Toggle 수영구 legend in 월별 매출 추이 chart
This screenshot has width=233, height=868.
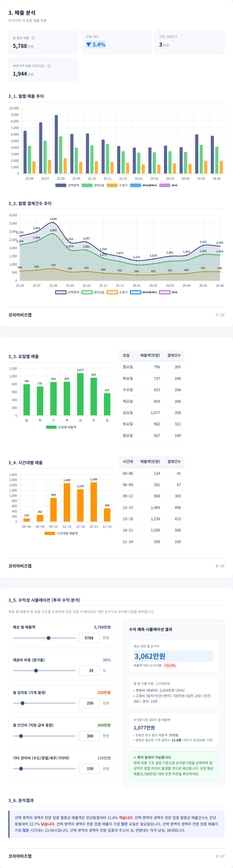pyautogui.click(x=117, y=185)
